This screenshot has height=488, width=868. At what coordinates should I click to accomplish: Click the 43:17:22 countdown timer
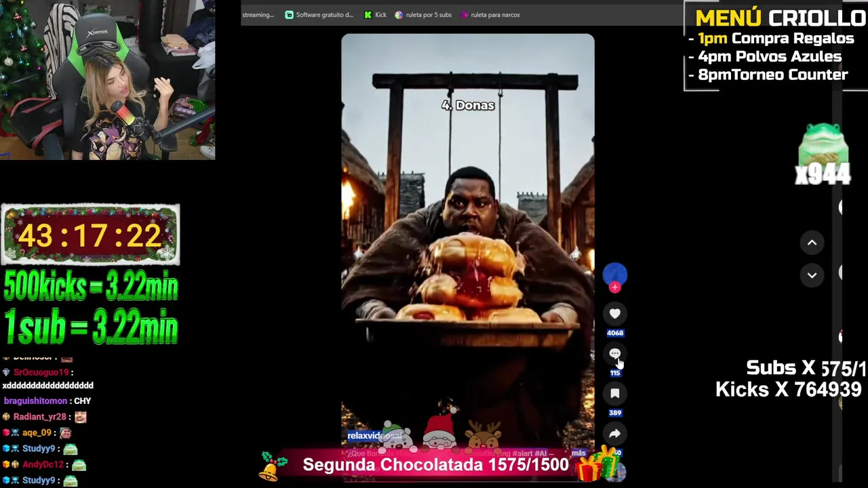tap(90, 235)
